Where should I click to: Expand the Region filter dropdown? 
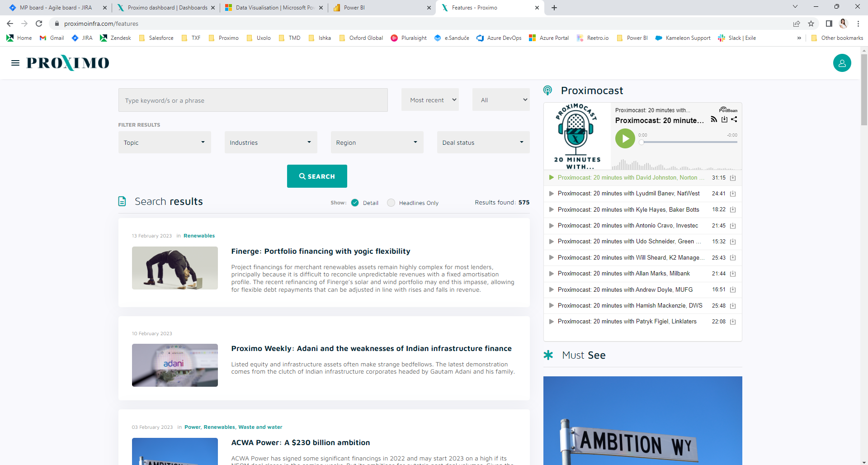[377, 142]
